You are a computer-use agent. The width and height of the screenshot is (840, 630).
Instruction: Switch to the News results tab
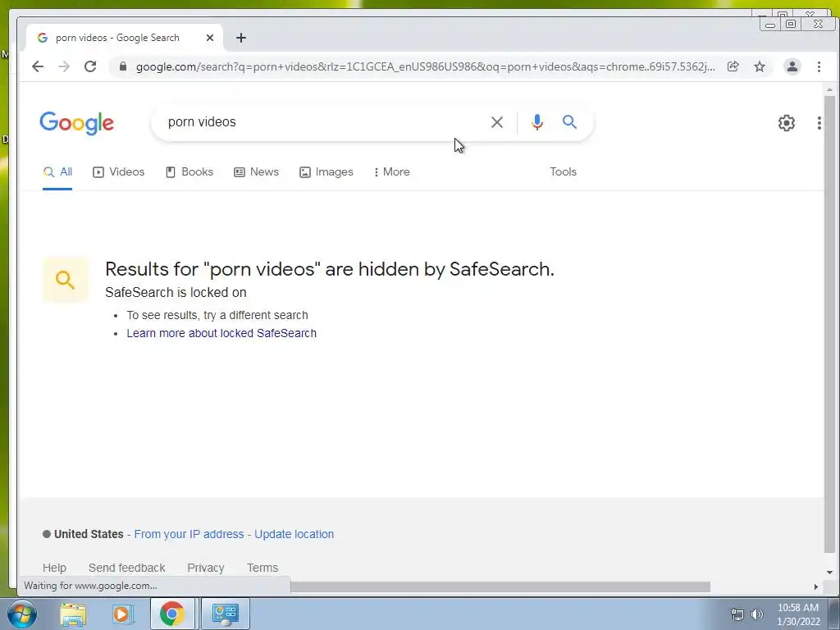click(x=256, y=172)
